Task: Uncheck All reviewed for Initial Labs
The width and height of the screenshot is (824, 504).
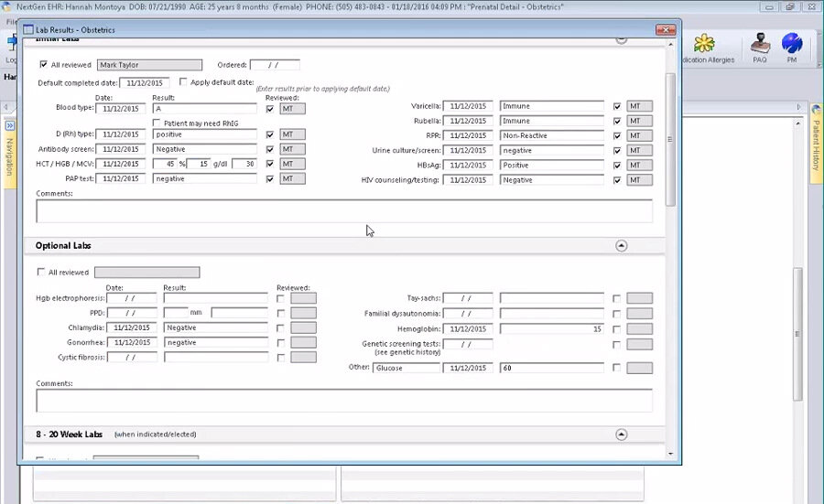Action: pyautogui.click(x=43, y=65)
